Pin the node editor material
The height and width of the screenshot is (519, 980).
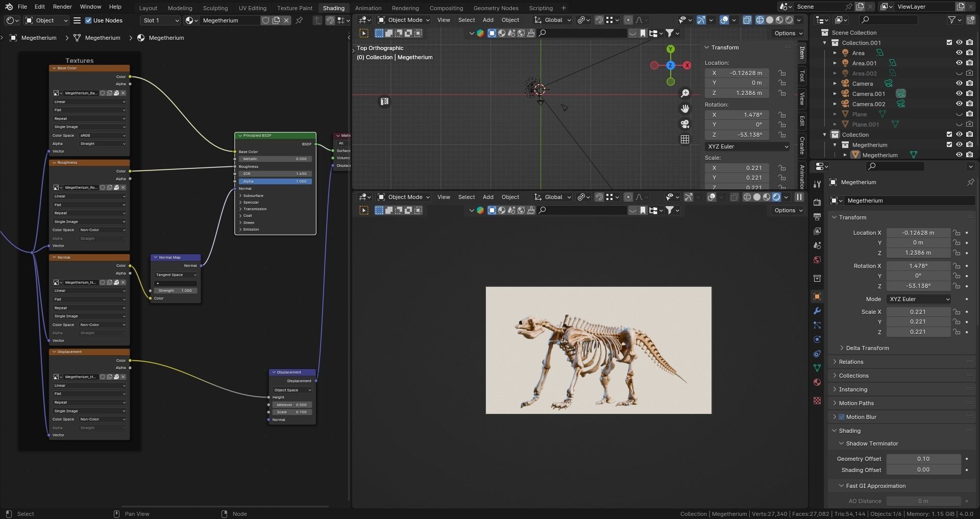[x=300, y=20]
